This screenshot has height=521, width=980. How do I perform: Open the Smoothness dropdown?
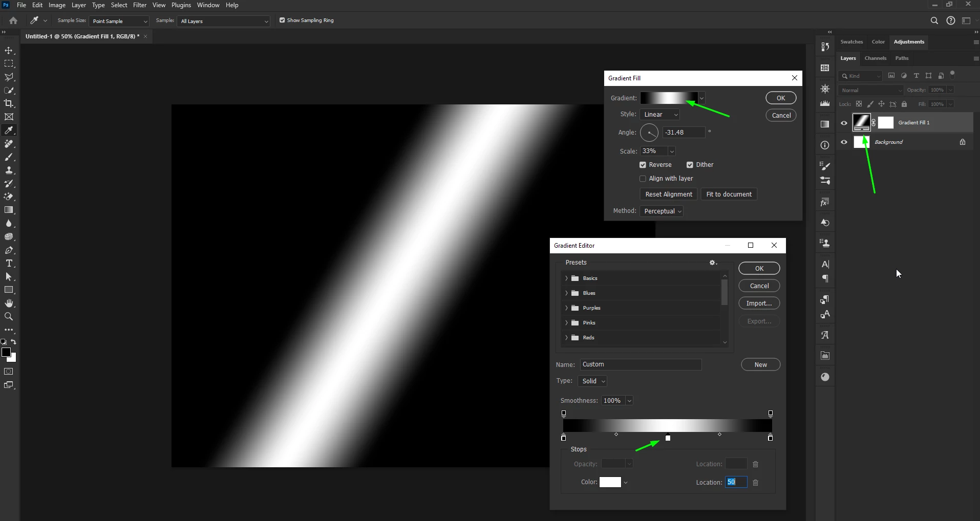pyautogui.click(x=629, y=401)
